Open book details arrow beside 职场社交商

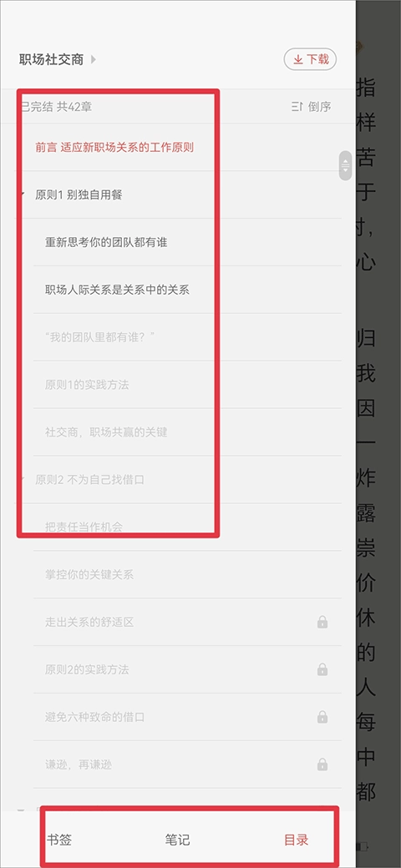(93, 59)
